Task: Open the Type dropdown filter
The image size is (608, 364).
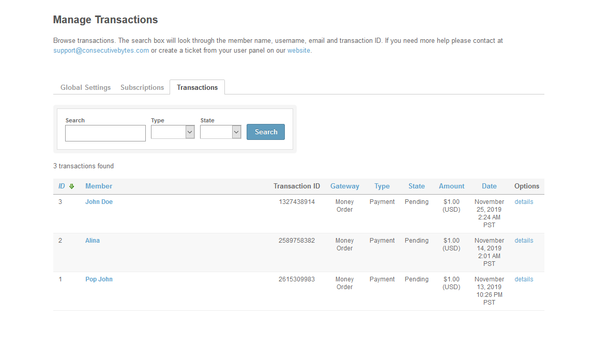Action: click(172, 132)
